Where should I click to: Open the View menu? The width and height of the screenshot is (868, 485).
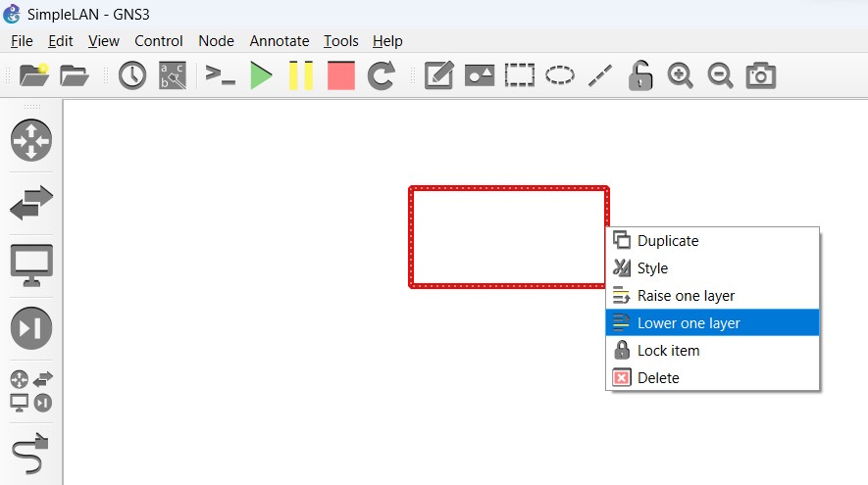104,41
